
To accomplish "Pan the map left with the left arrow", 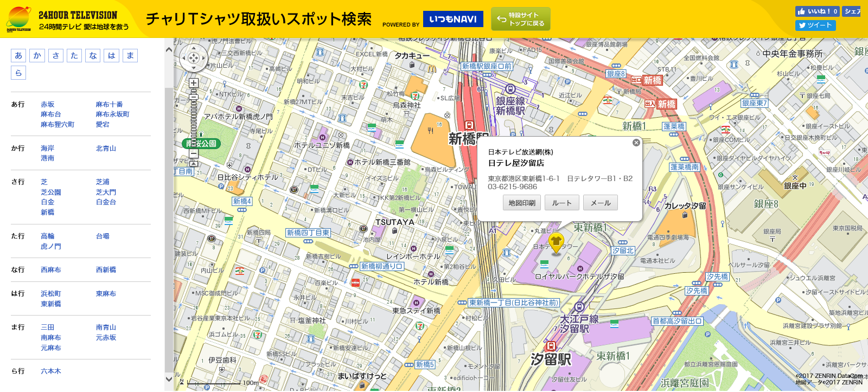I will 184,58.
